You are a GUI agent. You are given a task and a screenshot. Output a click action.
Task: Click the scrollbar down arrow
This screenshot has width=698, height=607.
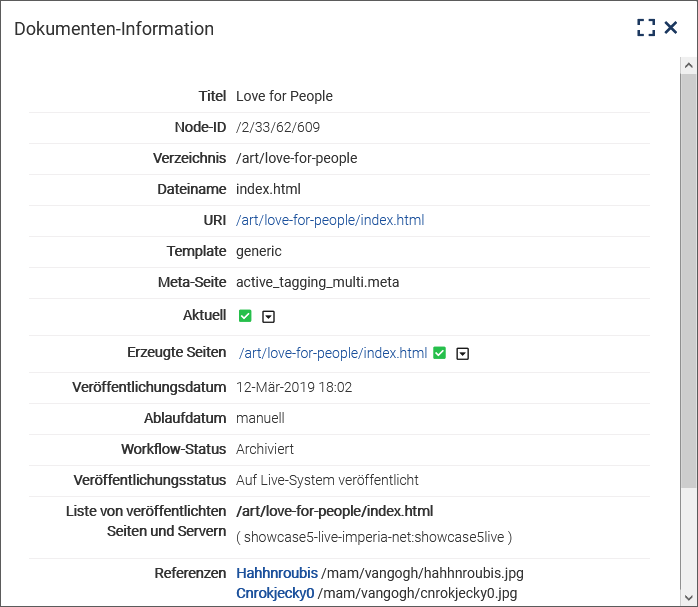pyautogui.click(x=689, y=597)
